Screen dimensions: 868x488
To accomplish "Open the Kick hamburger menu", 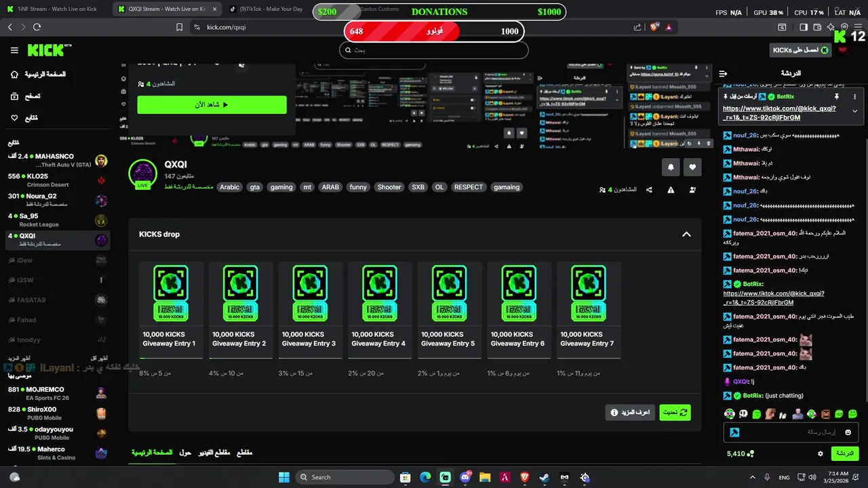I will tap(14, 50).
